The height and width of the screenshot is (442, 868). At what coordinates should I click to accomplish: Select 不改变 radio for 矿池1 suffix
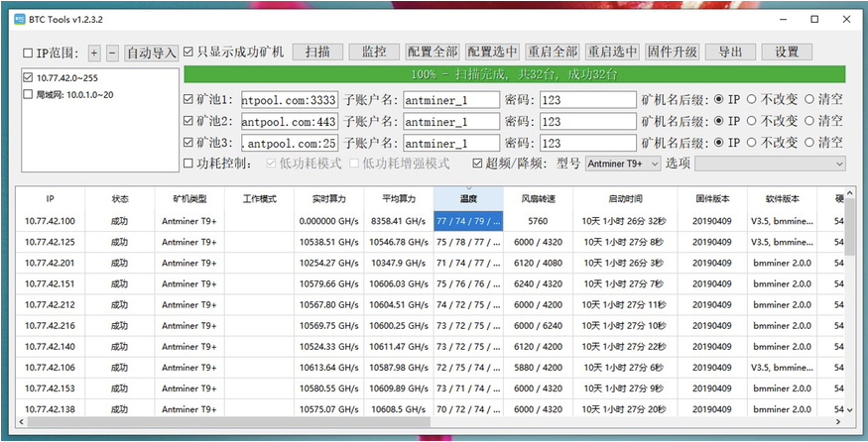(751, 99)
